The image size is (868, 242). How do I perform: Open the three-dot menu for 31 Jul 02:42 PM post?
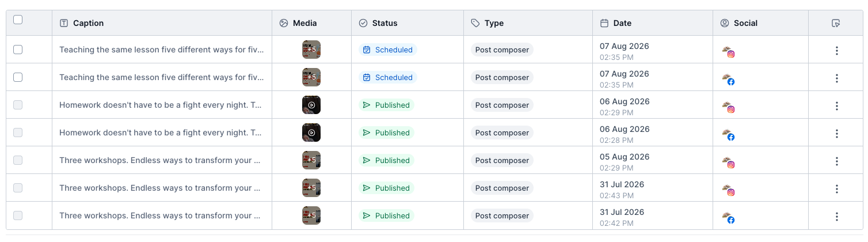pos(837,216)
